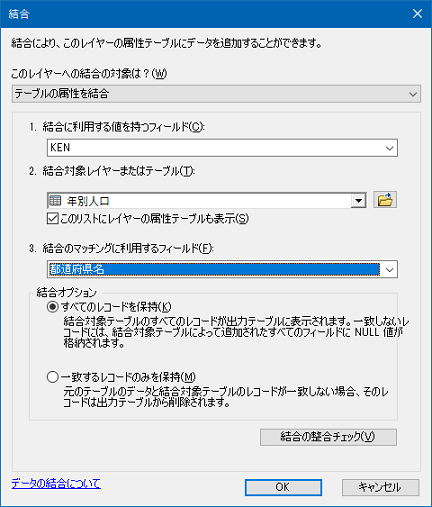Open the 都道府県名 field dropdown arrow

pyautogui.click(x=389, y=269)
